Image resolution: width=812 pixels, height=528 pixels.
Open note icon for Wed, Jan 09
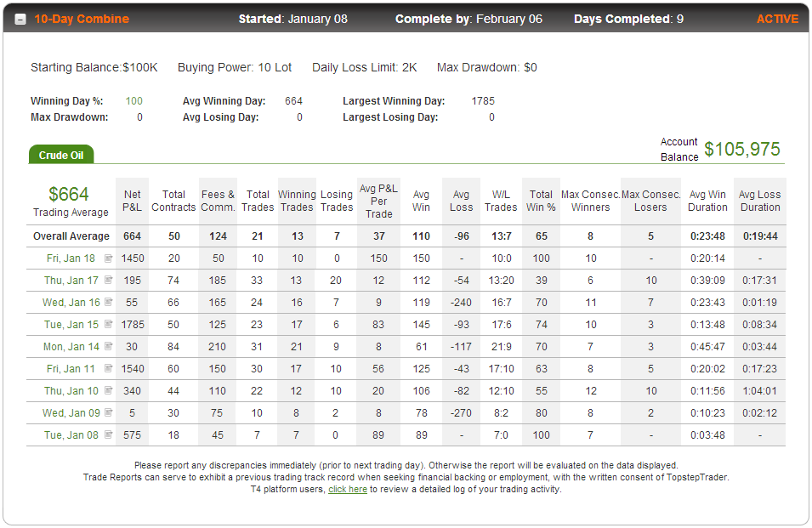pos(108,412)
